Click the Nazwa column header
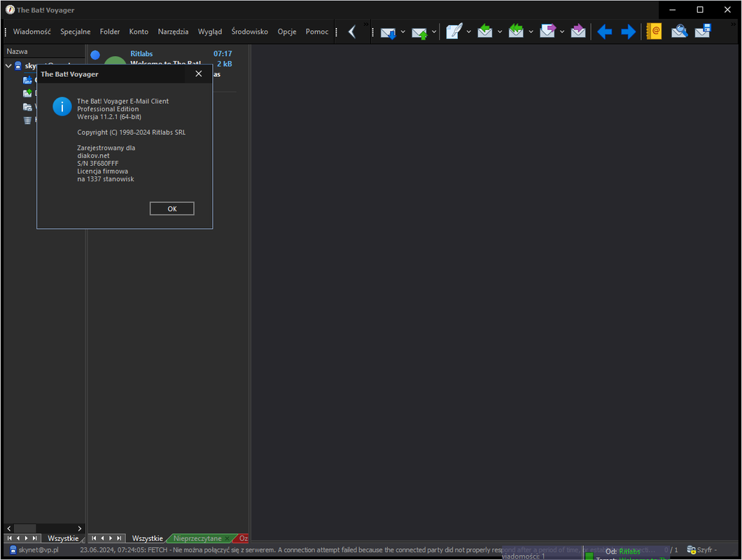Screen dimensions: 742x560 44,51
